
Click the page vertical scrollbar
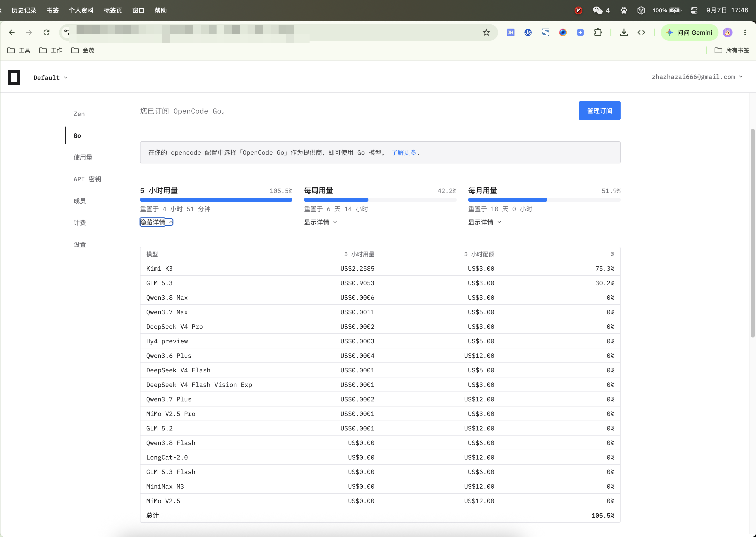coord(753,233)
